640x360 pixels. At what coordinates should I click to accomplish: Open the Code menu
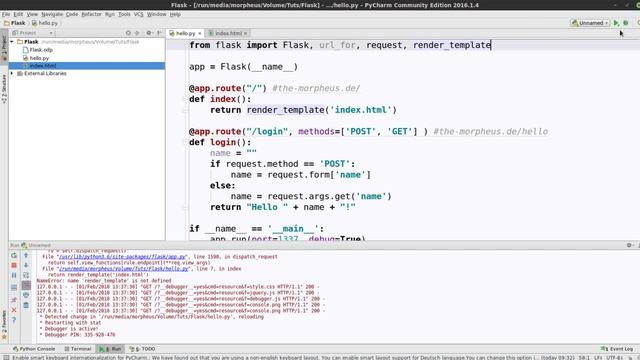click(72, 14)
